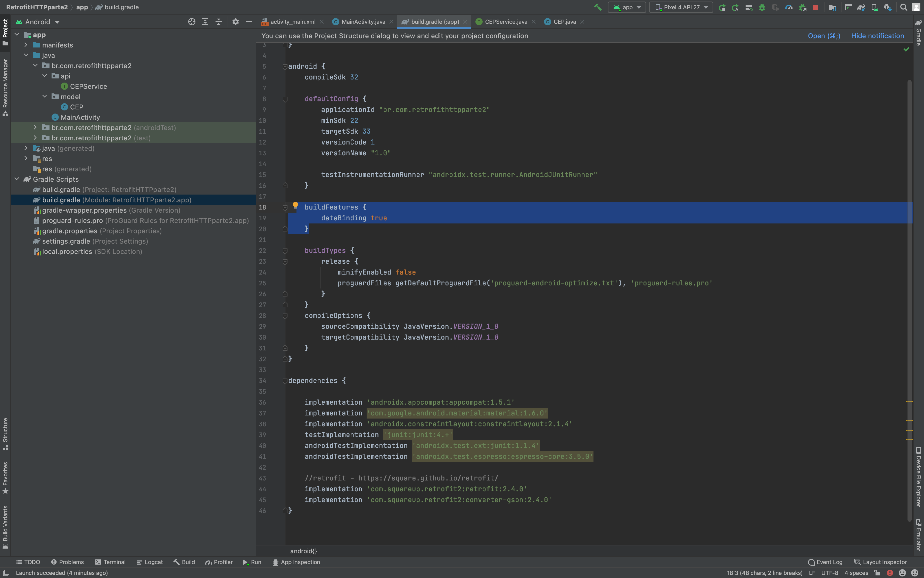Click Collapse All in project panel
The width and height of the screenshot is (924, 578).
218,22
